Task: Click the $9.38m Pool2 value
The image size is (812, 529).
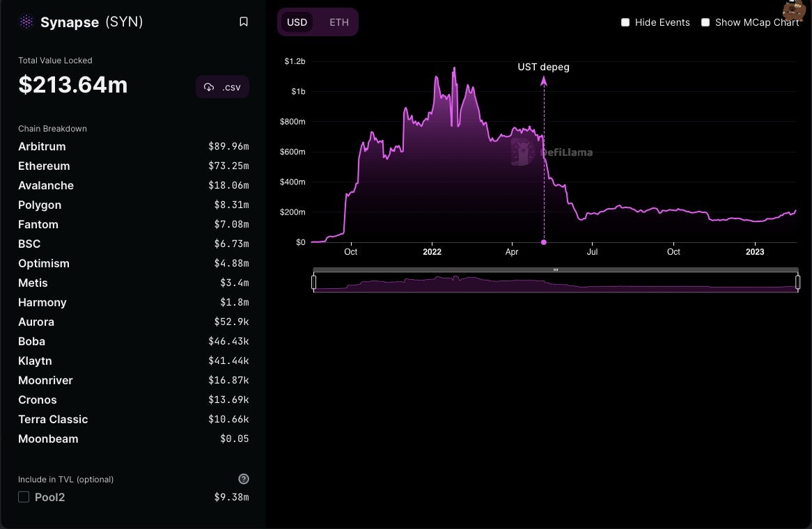Action: tap(231, 497)
